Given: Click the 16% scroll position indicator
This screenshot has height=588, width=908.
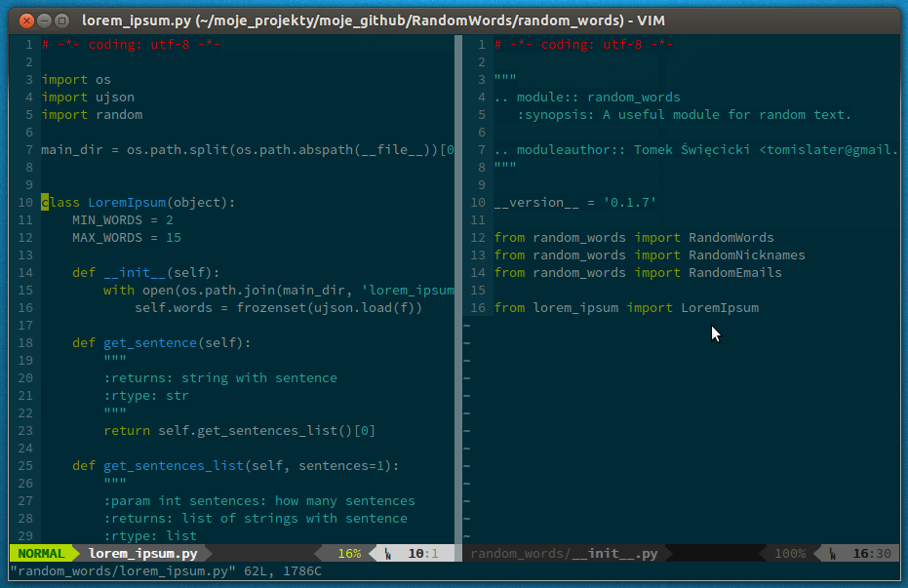Looking at the screenshot, I should pos(349,553).
